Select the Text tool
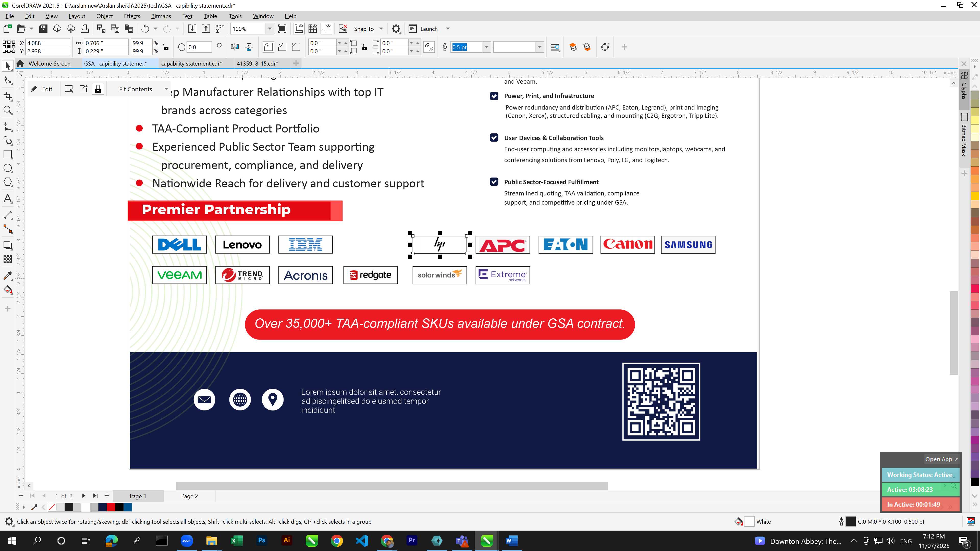This screenshot has height=551, width=980. [8, 198]
